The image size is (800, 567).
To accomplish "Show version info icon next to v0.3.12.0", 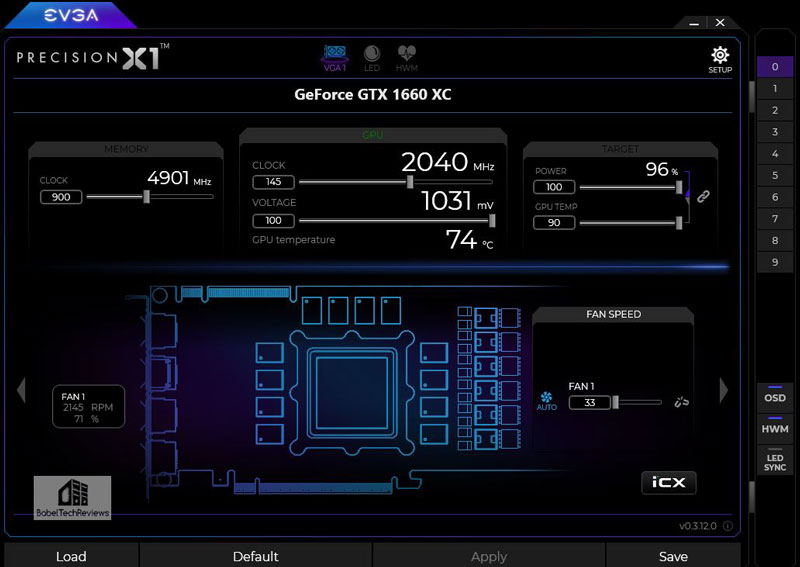I will point(728,526).
